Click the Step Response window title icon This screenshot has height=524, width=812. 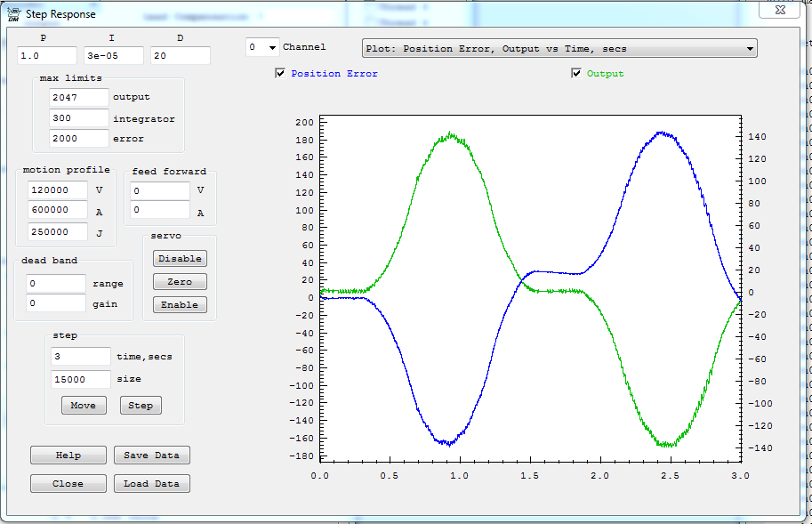(x=13, y=13)
